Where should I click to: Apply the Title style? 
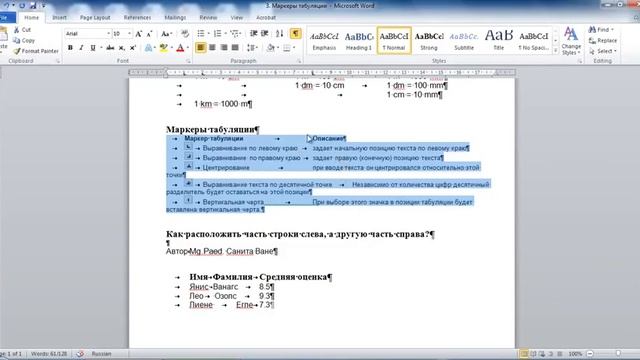[x=499, y=41]
